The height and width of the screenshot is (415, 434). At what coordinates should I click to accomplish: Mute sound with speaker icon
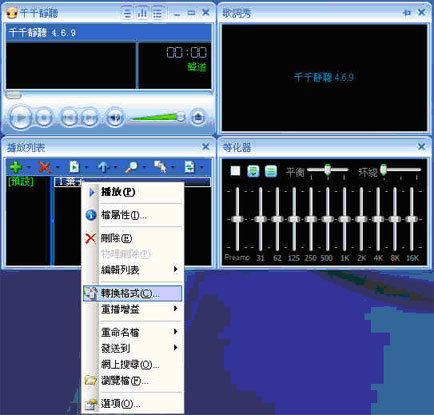pos(115,117)
